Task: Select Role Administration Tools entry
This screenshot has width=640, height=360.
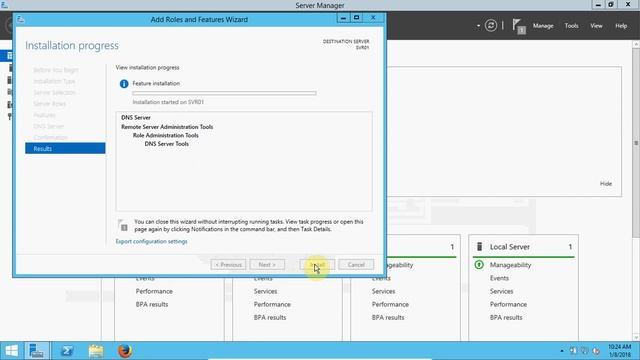Action: (x=165, y=135)
